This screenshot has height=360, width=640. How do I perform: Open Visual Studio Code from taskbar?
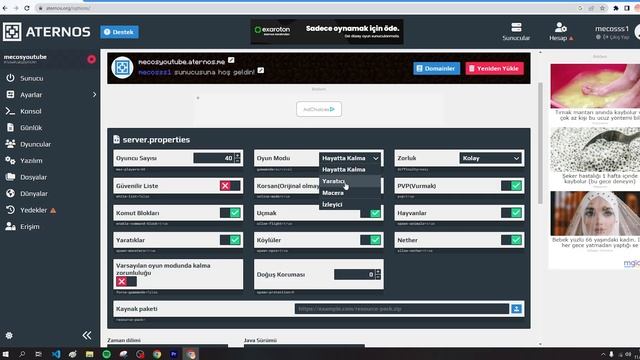[56, 354]
